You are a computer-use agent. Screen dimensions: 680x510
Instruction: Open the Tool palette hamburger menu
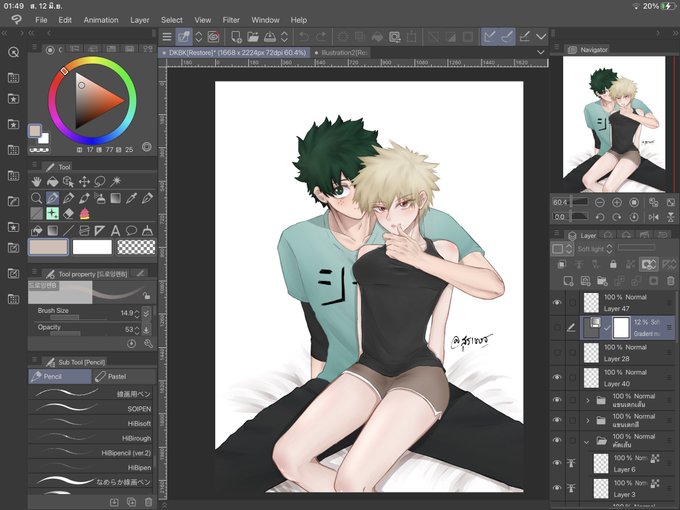tap(35, 166)
